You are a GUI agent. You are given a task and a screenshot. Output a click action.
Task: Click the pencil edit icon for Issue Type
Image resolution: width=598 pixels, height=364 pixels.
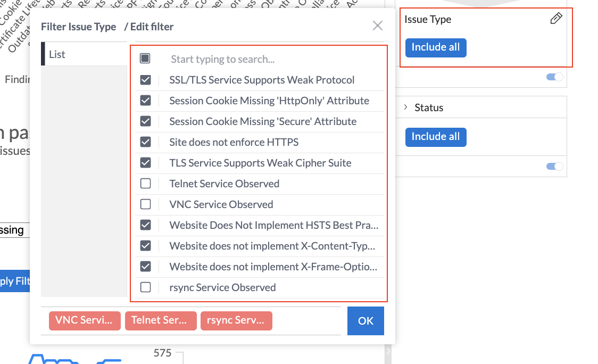556,18
